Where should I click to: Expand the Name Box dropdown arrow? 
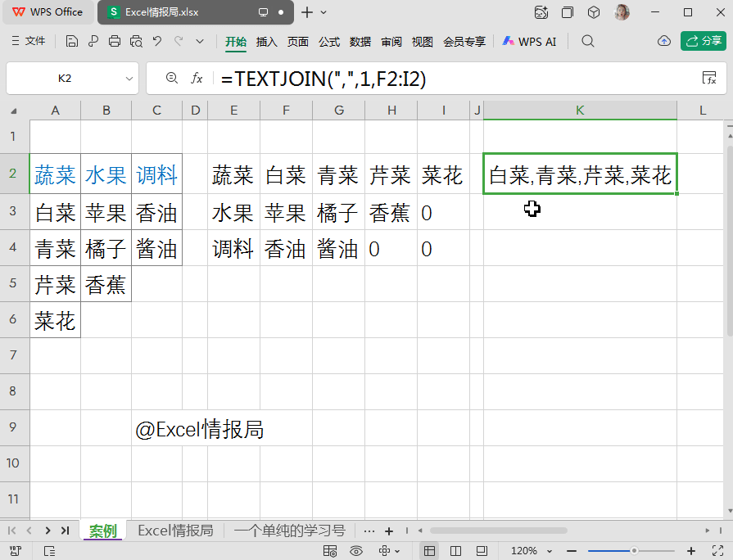click(129, 79)
